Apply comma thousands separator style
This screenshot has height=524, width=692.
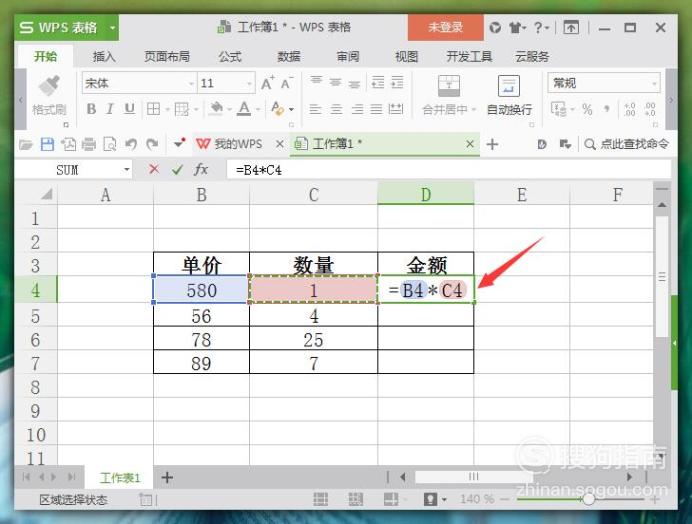pos(607,109)
